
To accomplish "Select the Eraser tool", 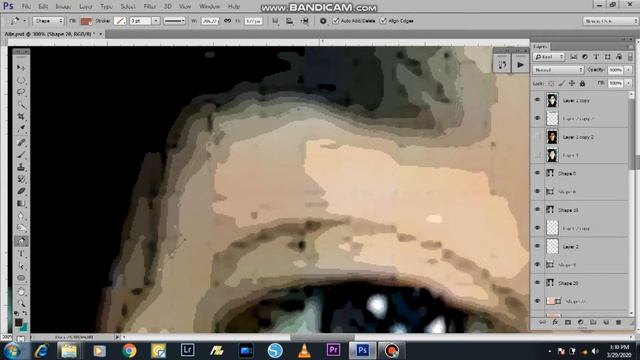I will (x=21, y=191).
